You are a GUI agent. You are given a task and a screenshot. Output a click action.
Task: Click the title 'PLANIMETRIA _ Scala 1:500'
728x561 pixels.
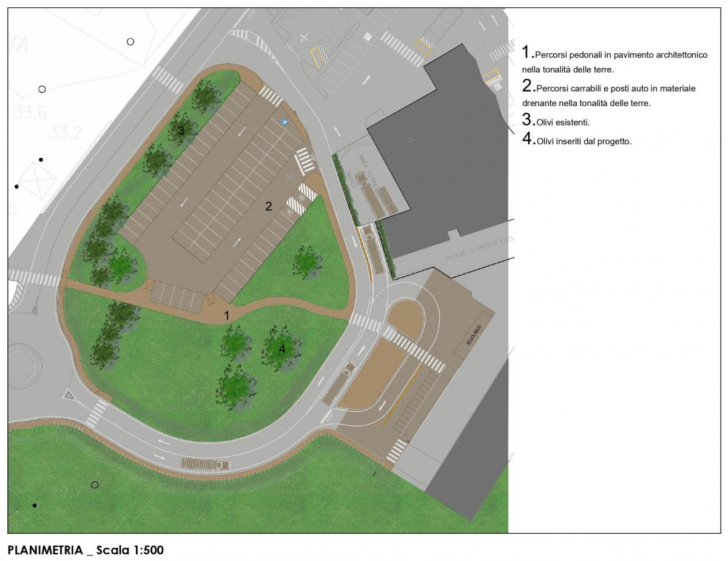click(86, 550)
